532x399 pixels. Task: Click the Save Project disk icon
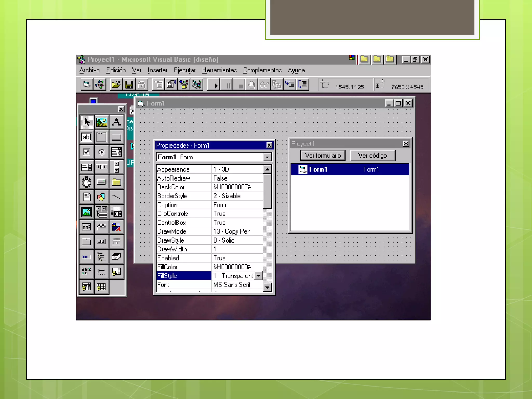tap(129, 85)
